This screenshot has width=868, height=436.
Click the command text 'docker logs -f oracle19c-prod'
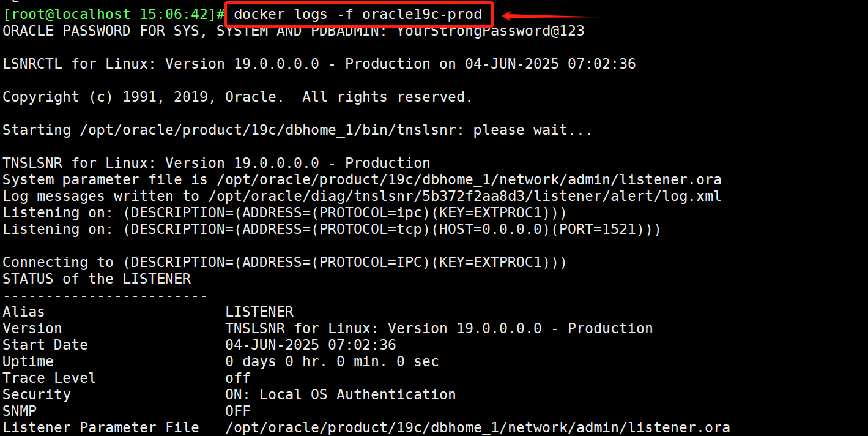click(x=358, y=14)
